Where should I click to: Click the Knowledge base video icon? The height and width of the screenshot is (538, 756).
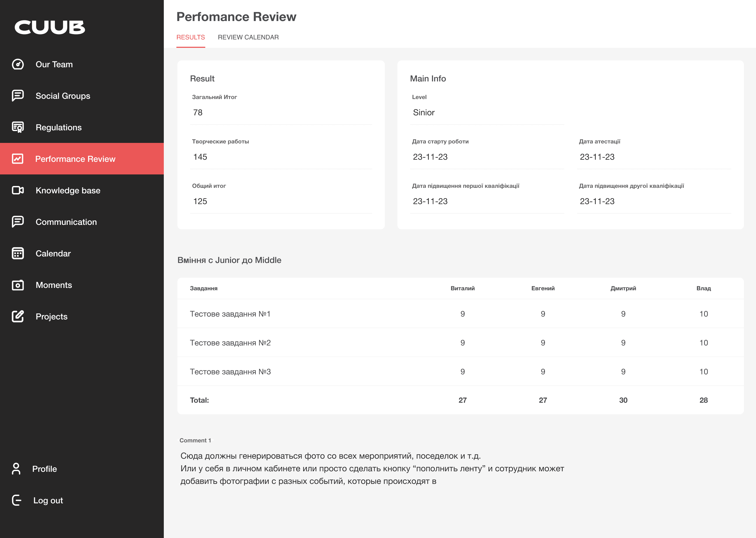click(x=18, y=190)
